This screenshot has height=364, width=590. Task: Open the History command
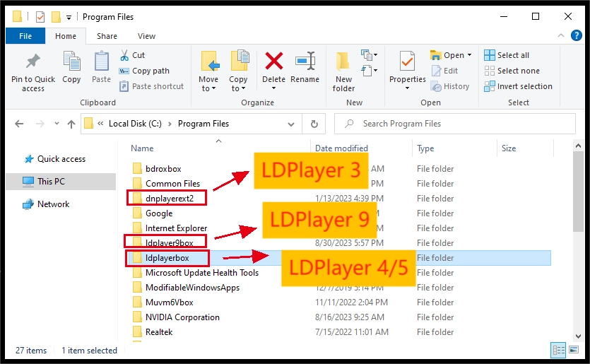(450, 86)
